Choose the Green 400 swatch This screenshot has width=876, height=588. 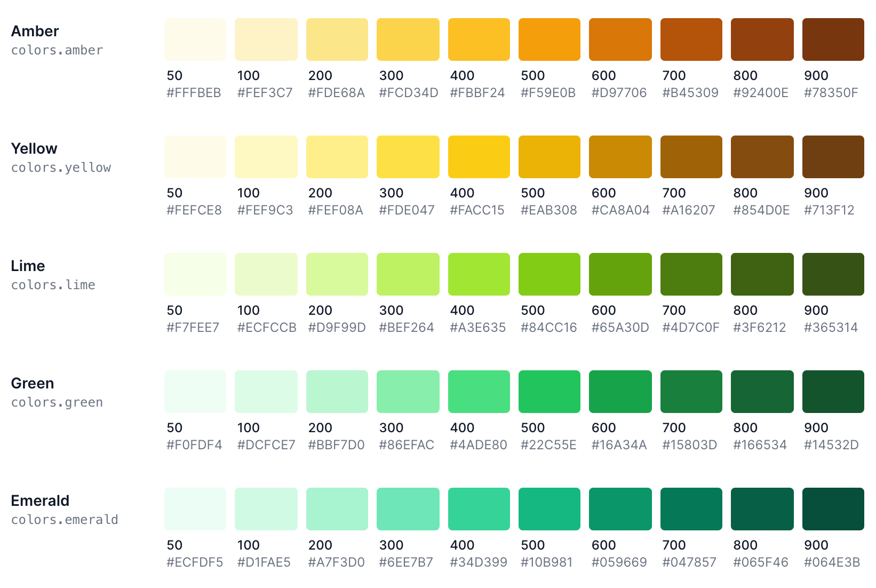click(x=479, y=392)
